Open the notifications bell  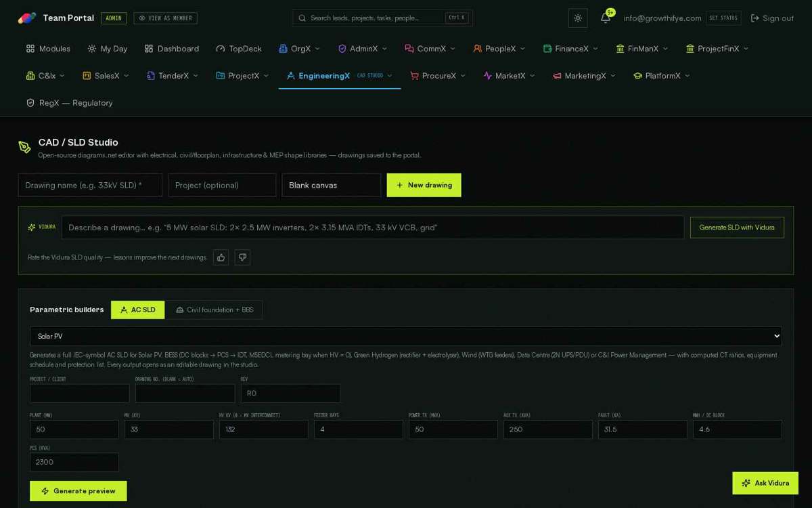pos(606,18)
